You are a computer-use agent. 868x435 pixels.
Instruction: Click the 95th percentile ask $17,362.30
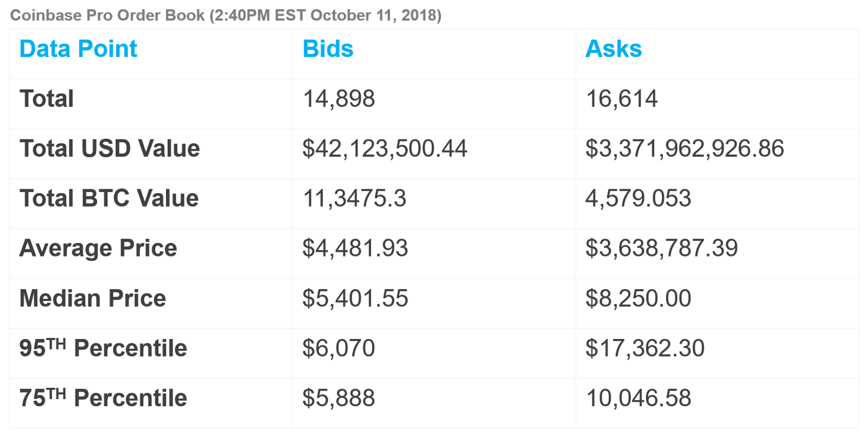click(x=644, y=348)
